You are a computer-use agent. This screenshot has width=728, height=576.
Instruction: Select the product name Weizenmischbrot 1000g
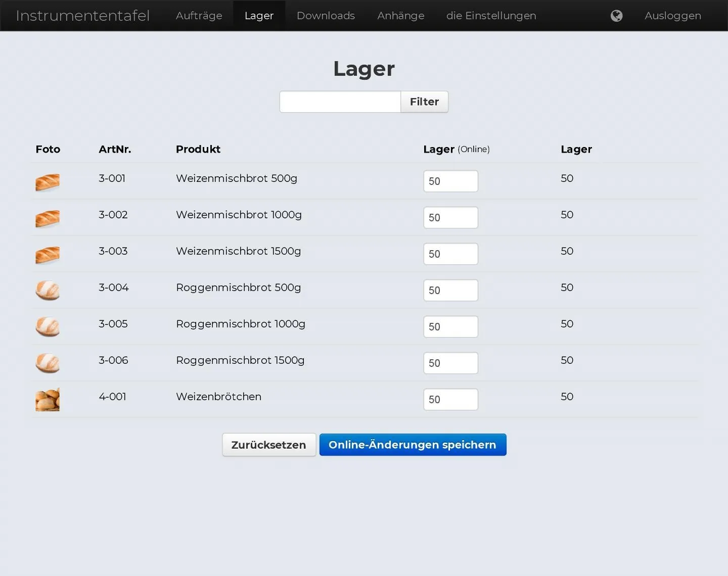[239, 215]
